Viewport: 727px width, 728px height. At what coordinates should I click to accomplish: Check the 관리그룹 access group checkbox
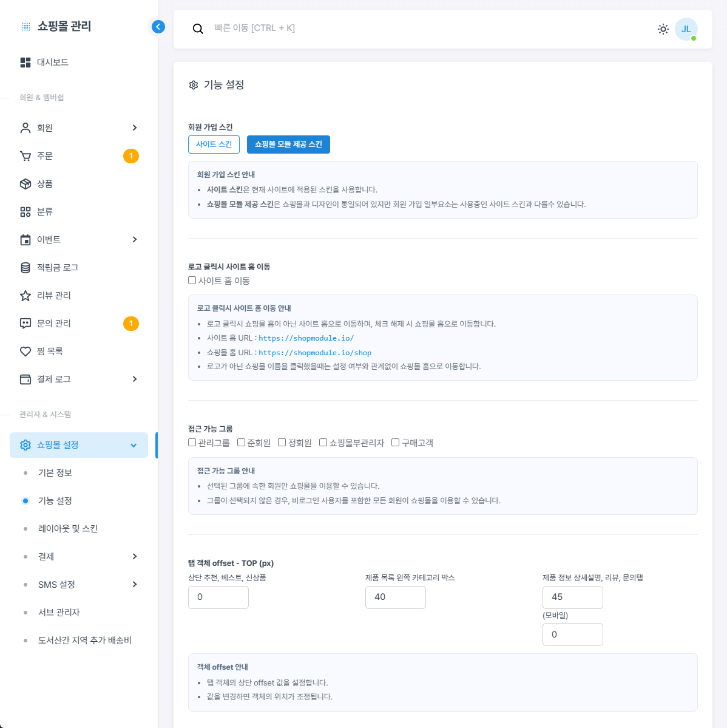(x=192, y=443)
